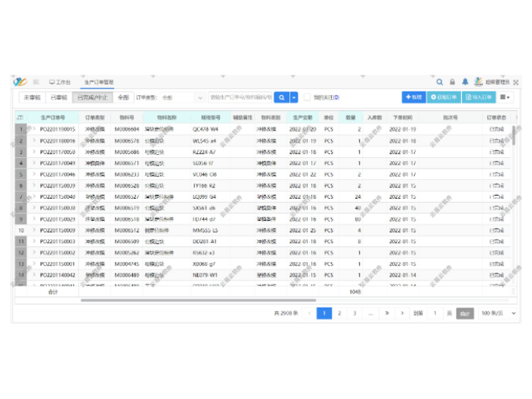Select row number 5 checkbox cell
This screenshot has width=532, height=399.
tap(21, 175)
